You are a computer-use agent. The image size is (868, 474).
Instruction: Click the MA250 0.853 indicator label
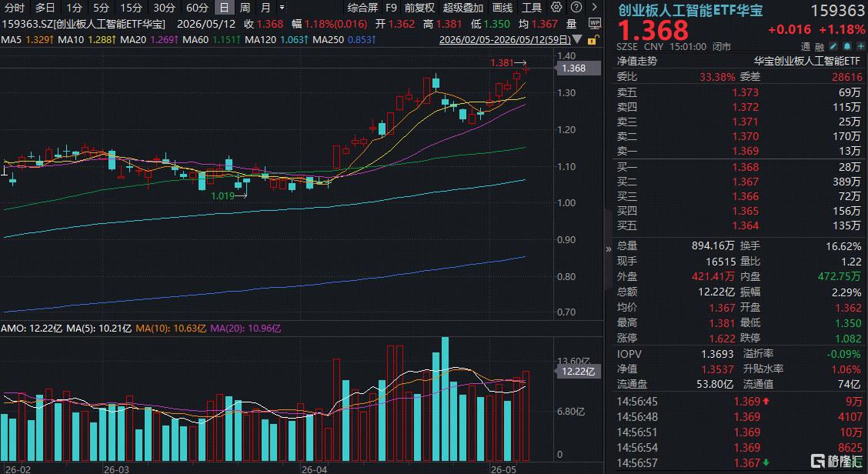tap(344, 40)
